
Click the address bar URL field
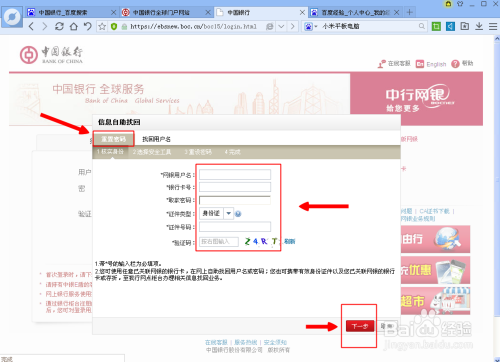(194, 26)
